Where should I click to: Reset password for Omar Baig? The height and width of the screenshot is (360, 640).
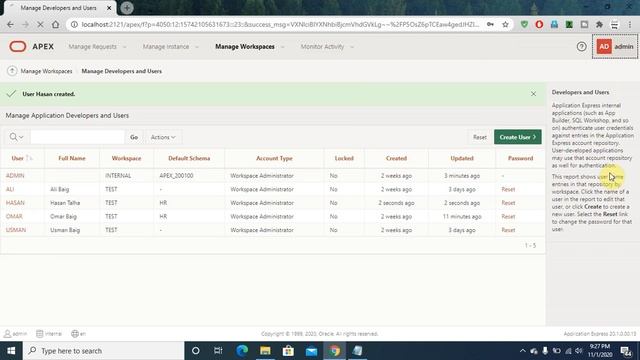click(x=508, y=216)
